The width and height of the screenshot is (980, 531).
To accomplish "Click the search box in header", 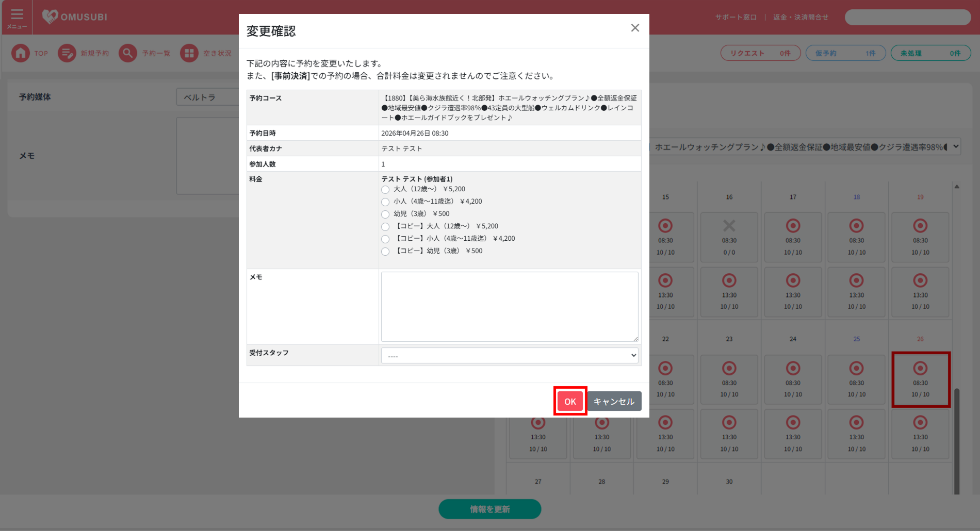I will pyautogui.click(x=908, y=17).
